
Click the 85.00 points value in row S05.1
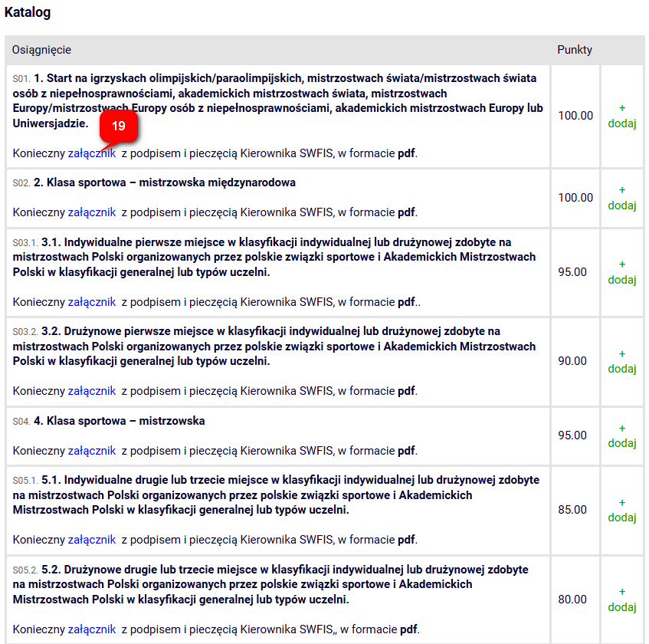click(x=572, y=510)
